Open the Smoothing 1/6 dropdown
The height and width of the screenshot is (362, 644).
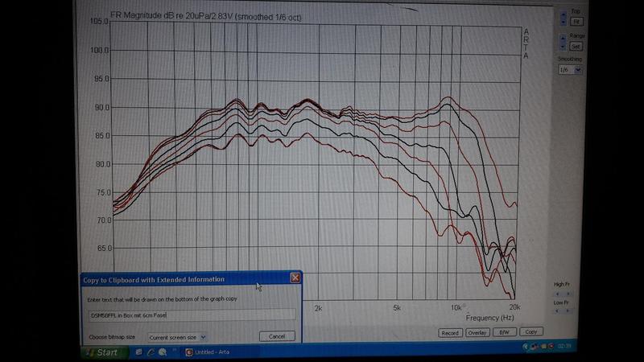570,70
